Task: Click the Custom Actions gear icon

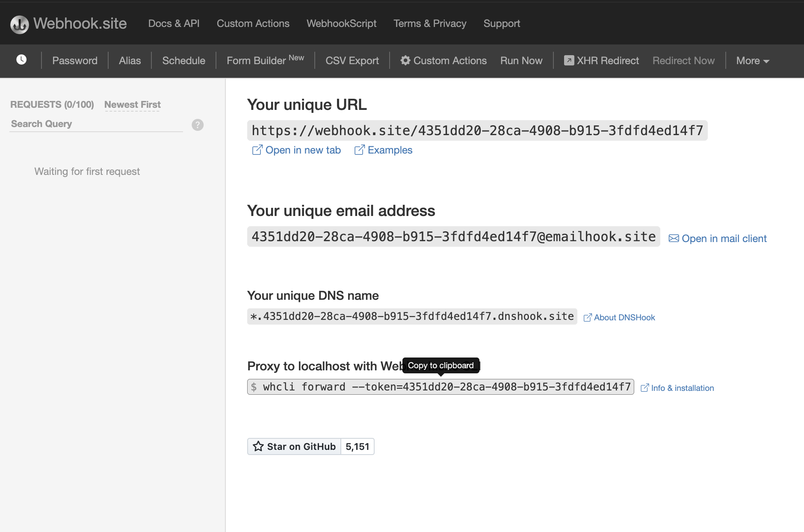Action: [405, 60]
